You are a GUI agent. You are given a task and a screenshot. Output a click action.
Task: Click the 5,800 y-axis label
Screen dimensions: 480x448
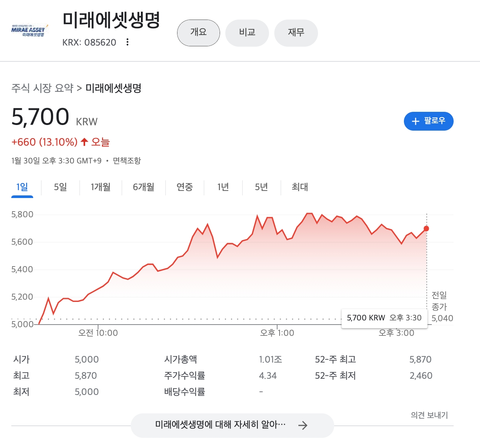[22, 215]
